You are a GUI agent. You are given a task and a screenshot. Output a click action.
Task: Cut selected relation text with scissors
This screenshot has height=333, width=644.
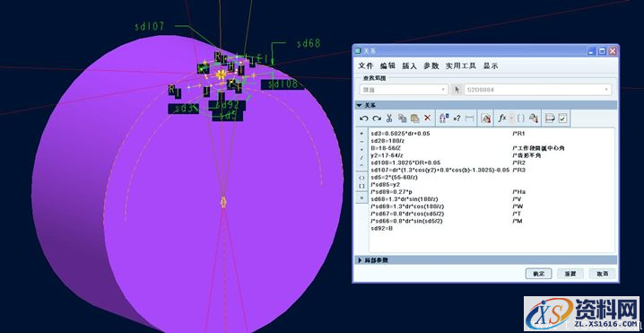[x=389, y=118]
